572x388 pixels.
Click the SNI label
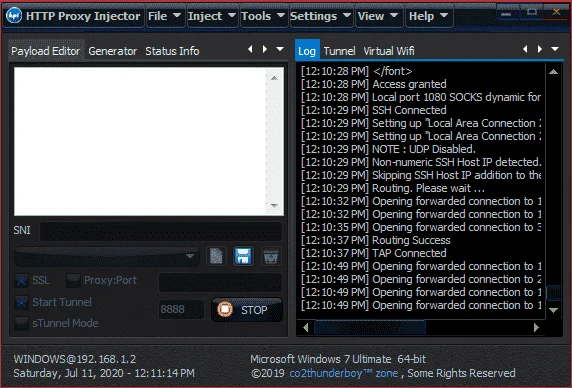pos(22,230)
